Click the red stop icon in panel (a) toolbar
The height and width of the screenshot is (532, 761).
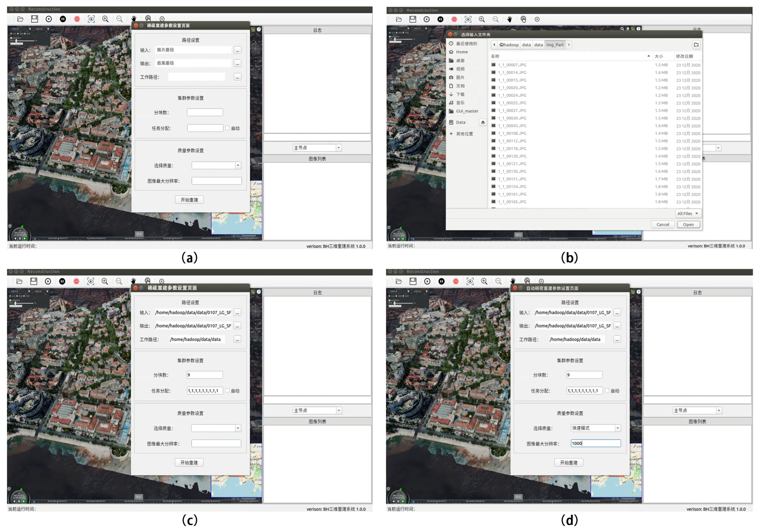pyautogui.click(x=77, y=19)
